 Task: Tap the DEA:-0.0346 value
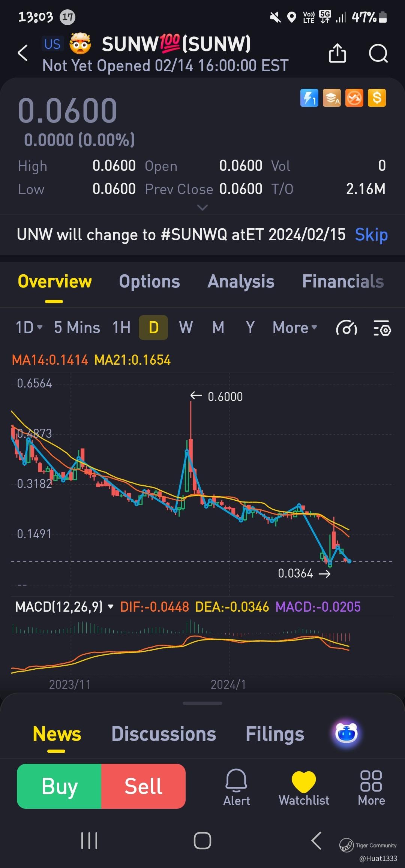click(x=232, y=606)
